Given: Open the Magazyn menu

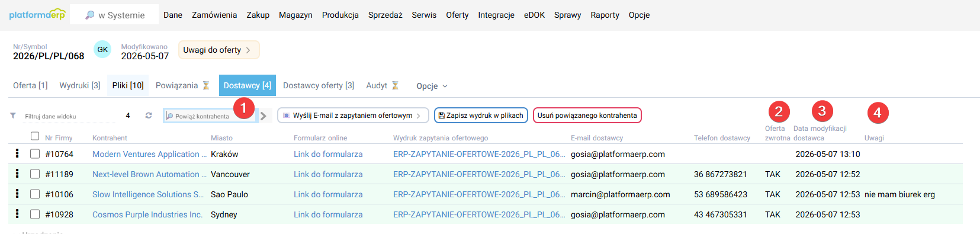Looking at the screenshot, I should pyautogui.click(x=295, y=15).
